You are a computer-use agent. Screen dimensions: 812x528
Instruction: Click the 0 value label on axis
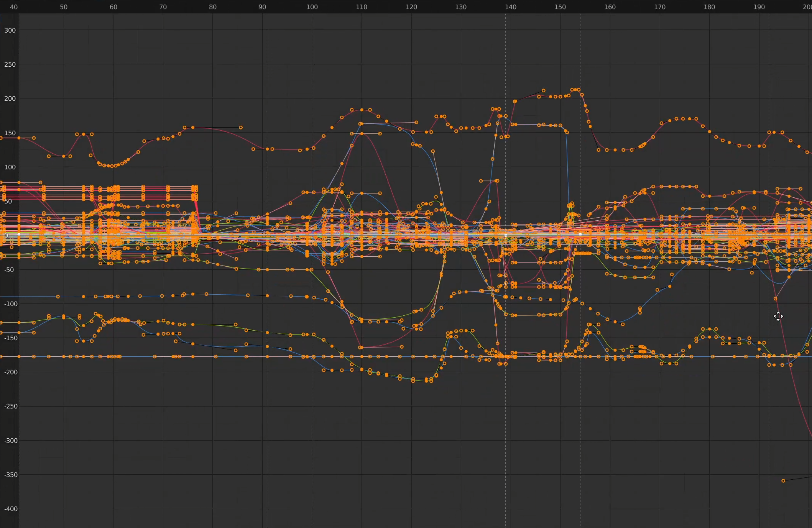6,235
